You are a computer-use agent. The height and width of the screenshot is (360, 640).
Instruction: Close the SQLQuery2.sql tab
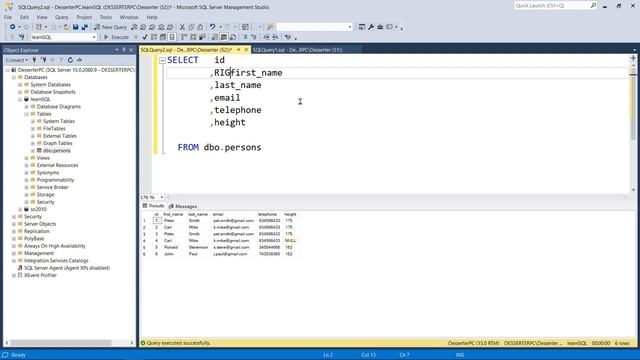tap(246, 50)
